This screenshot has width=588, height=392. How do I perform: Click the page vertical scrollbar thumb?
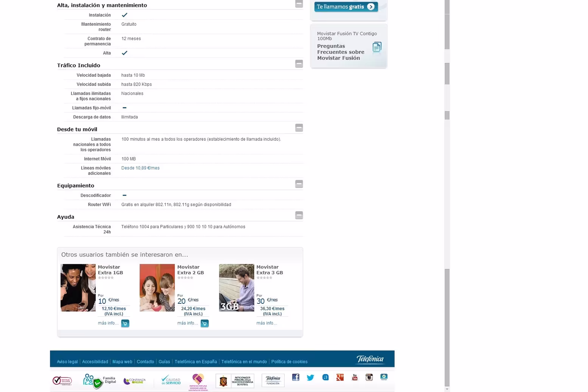click(x=447, y=327)
